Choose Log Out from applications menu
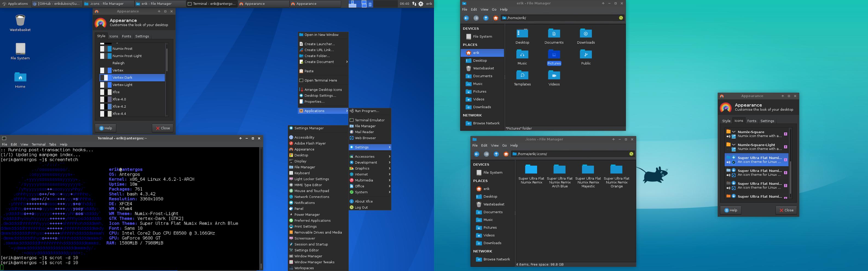The height and width of the screenshot is (271, 868). point(370,207)
